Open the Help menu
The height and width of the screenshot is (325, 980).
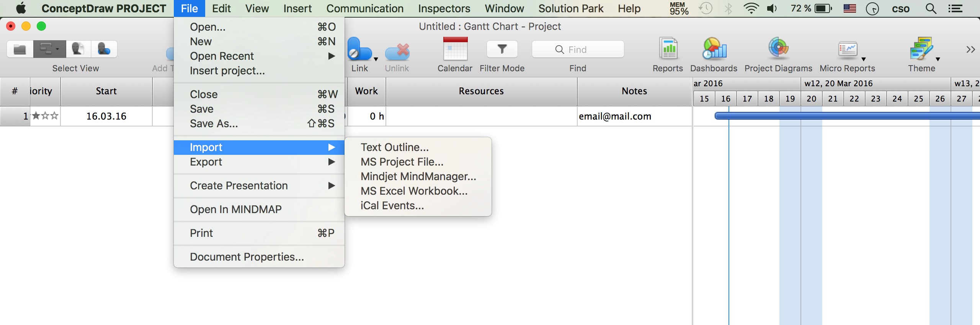point(629,8)
